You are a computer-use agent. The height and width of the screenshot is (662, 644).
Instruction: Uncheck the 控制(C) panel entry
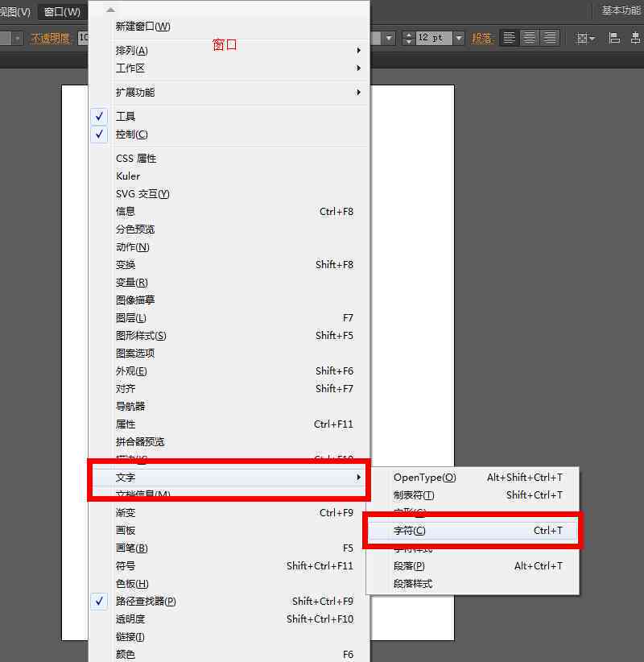pyautogui.click(x=229, y=134)
